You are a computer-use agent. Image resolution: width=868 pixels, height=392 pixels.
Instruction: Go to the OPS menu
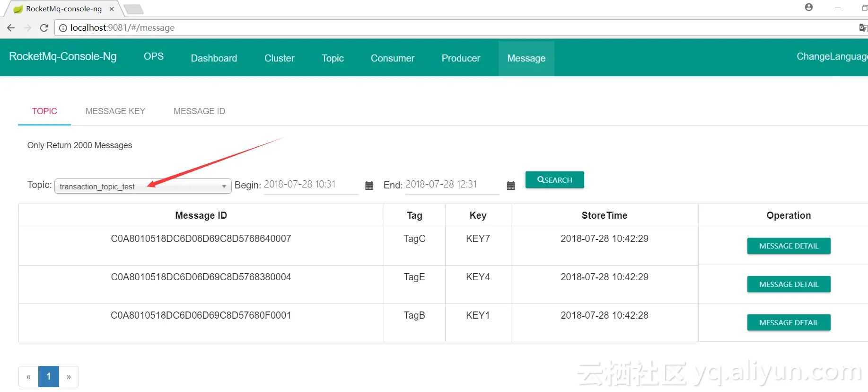point(154,56)
